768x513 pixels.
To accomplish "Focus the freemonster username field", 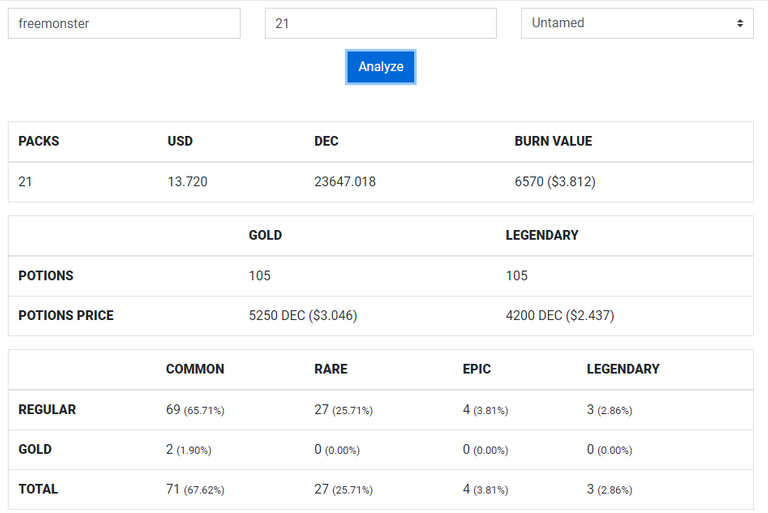I will tap(124, 23).
